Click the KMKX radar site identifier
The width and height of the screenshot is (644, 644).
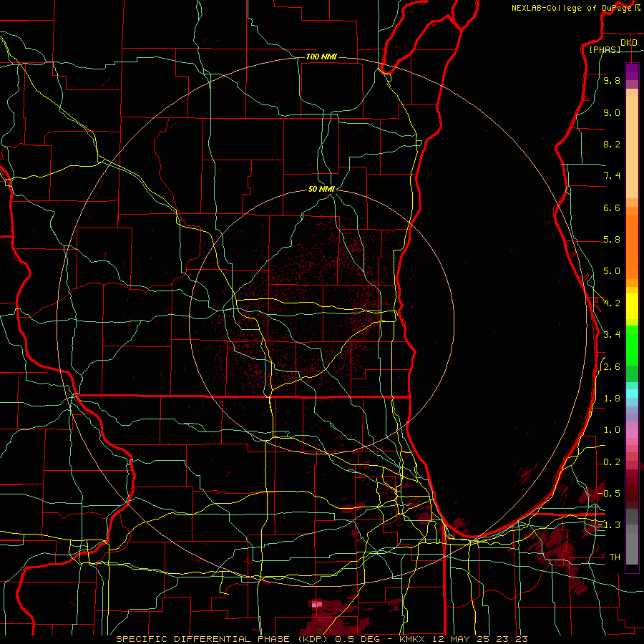pyautogui.click(x=413, y=639)
